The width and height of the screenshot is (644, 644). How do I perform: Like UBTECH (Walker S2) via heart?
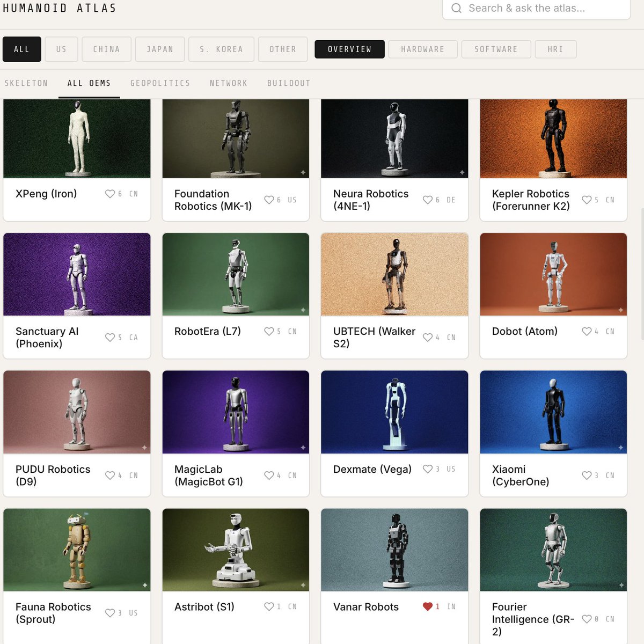pos(428,338)
